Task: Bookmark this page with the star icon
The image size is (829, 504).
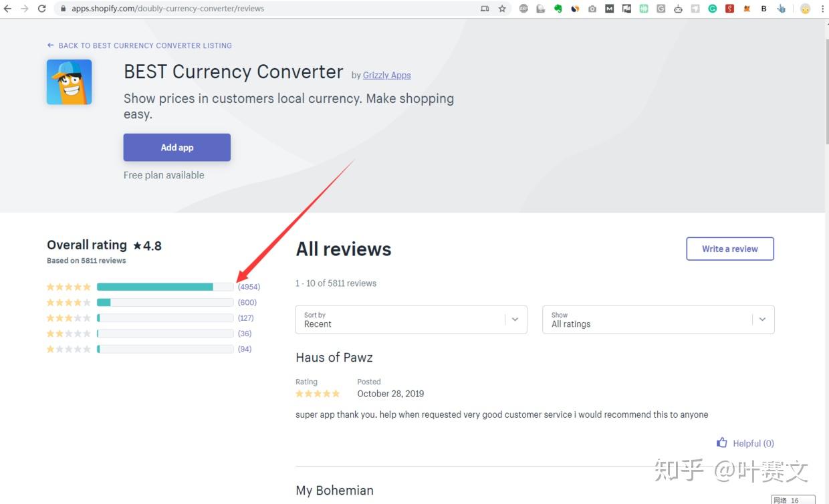Action: [502, 9]
